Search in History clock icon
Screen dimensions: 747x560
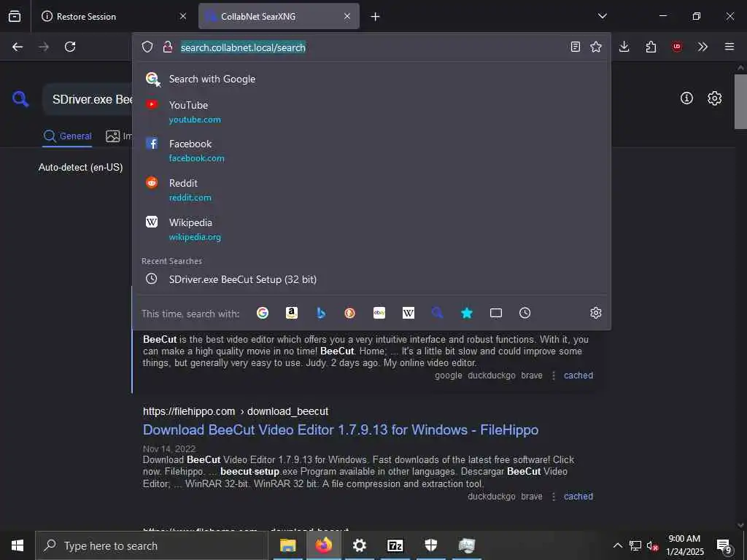(x=525, y=313)
